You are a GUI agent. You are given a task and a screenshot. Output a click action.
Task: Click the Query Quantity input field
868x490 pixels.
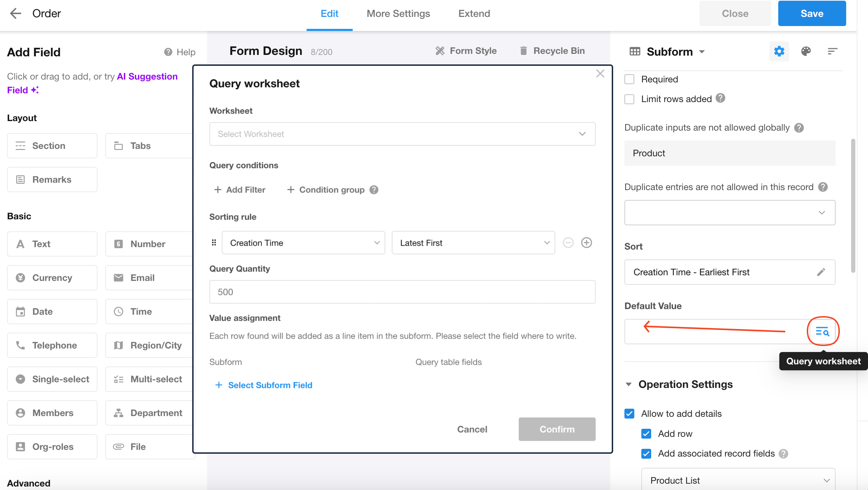[x=402, y=292]
